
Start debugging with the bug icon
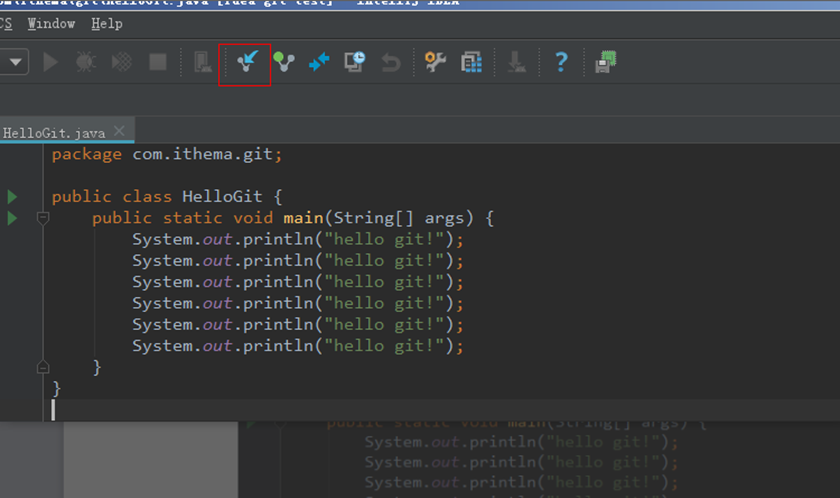pos(86,62)
